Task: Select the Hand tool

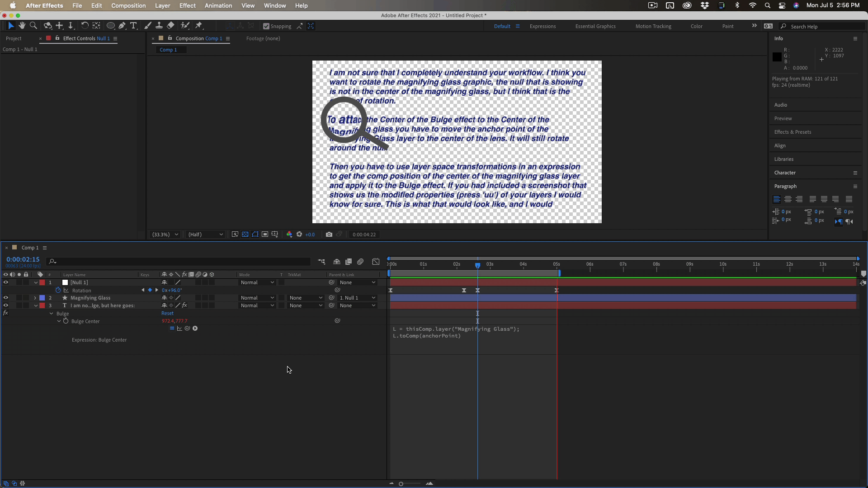Action: click(x=22, y=26)
